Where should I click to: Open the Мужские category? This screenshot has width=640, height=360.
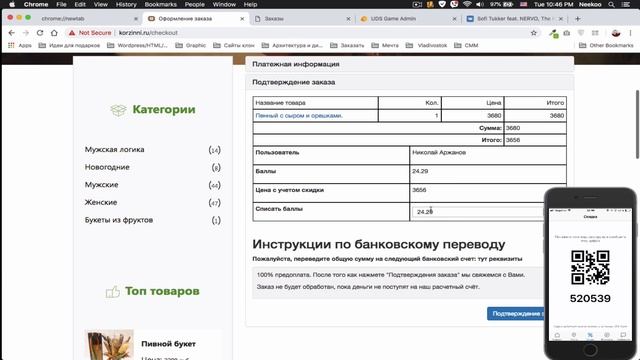click(x=101, y=184)
